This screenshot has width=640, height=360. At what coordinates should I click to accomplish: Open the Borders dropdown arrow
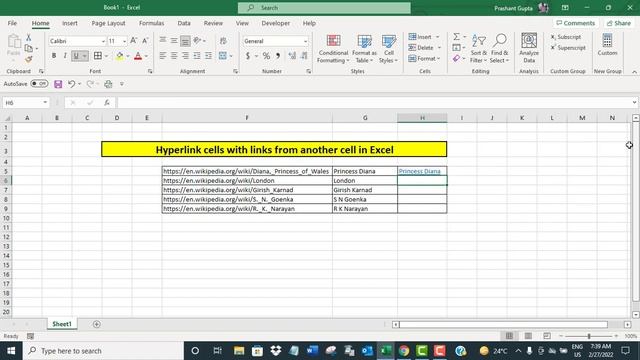(107, 56)
